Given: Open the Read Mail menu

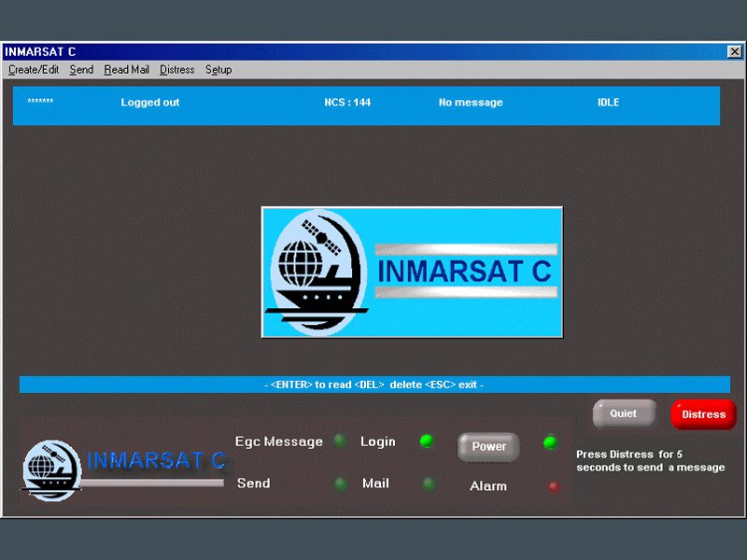Looking at the screenshot, I should point(126,70).
